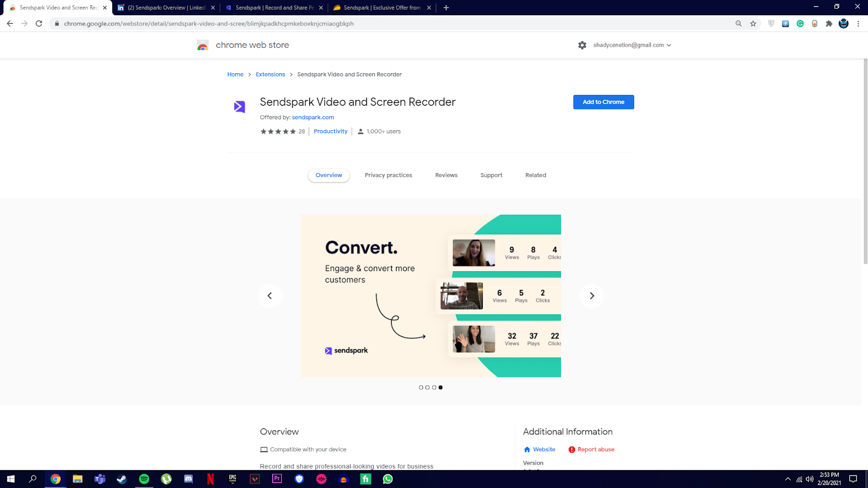Open Adobe Premiere Pro from the taskbar
Screen dimensions: 868x488
(x=277, y=479)
